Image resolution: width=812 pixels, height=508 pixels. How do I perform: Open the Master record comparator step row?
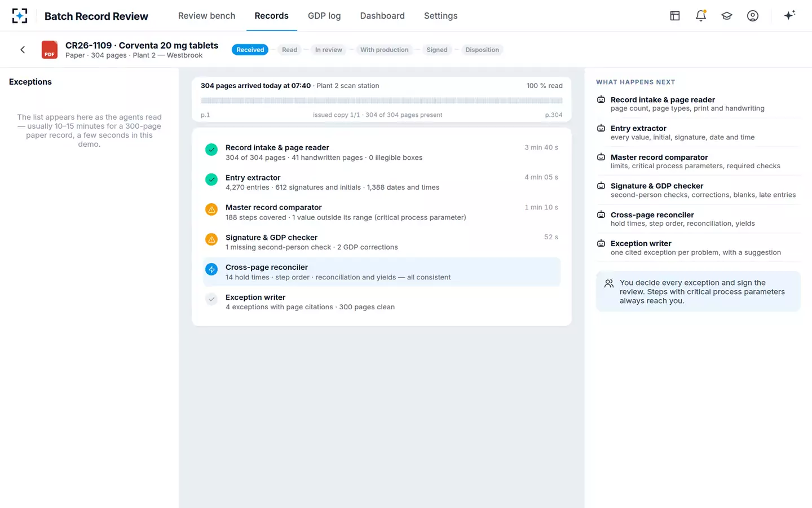382,212
